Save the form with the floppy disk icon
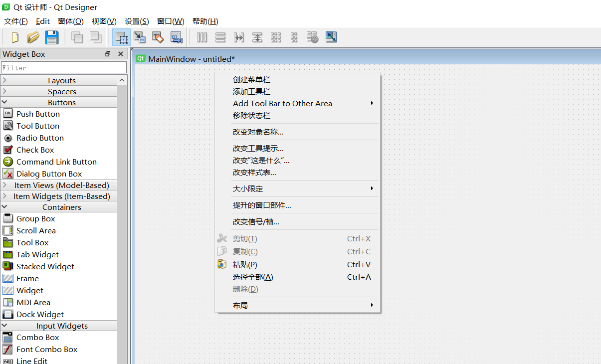 pyautogui.click(x=52, y=37)
